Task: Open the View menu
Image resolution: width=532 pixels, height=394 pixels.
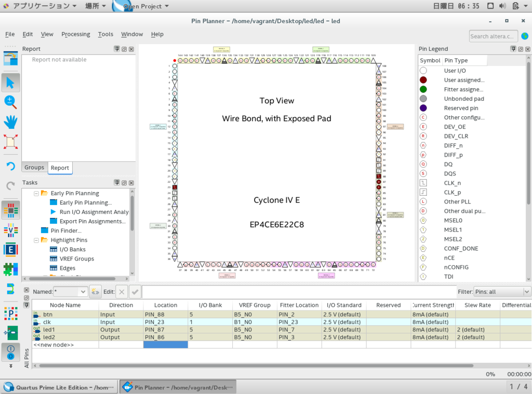Action: [x=47, y=34]
